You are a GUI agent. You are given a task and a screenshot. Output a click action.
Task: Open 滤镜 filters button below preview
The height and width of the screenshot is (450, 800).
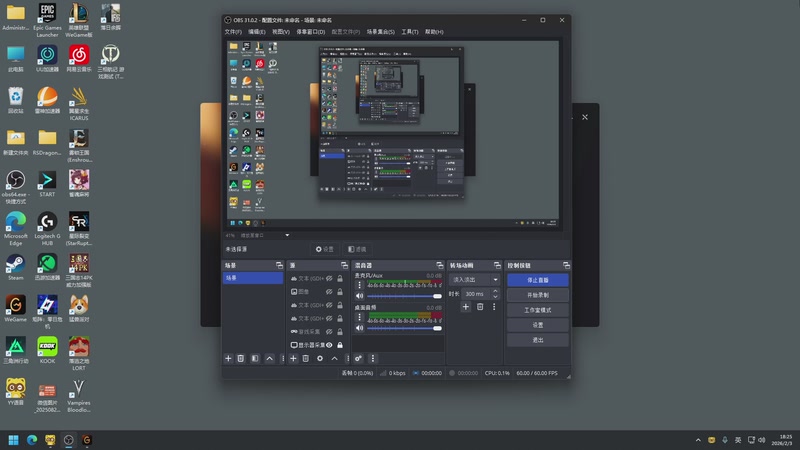357,249
